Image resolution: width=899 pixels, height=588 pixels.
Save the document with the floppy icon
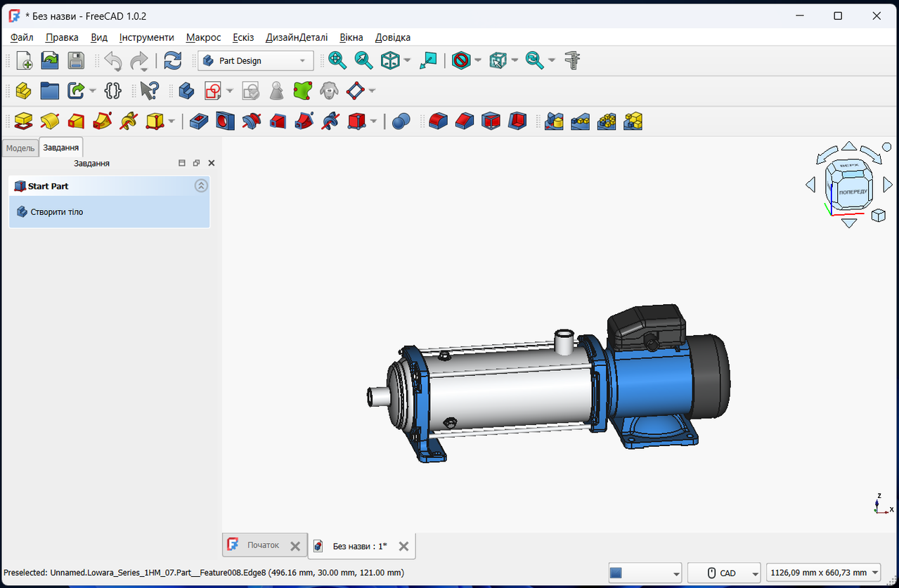point(76,61)
